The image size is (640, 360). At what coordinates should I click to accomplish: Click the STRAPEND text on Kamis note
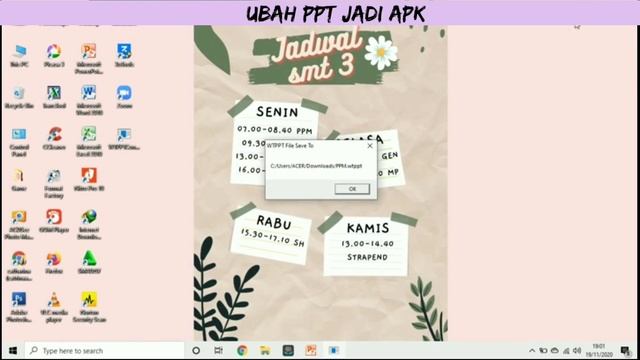[x=367, y=257]
